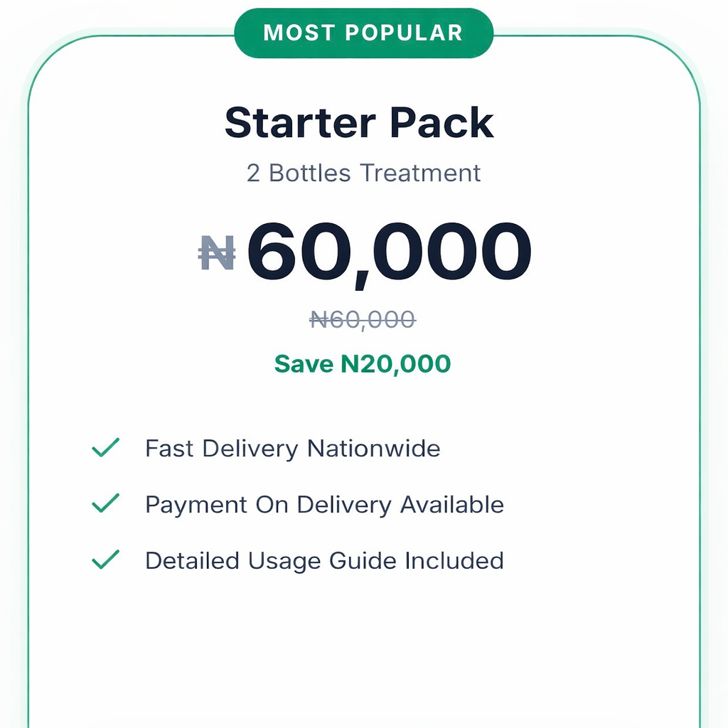Select the Detailed Usage Guide Included text
728x728 pixels.
pyautogui.click(x=324, y=561)
